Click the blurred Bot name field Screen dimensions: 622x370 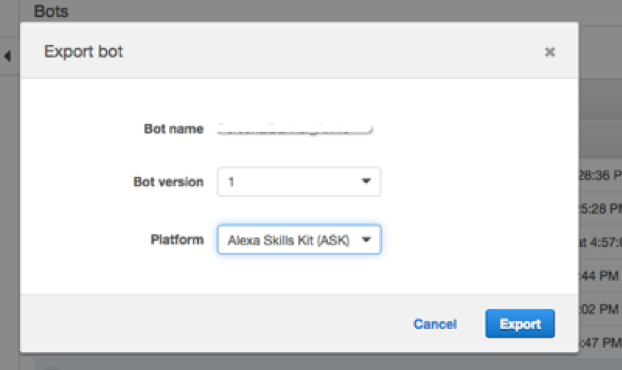click(x=294, y=129)
